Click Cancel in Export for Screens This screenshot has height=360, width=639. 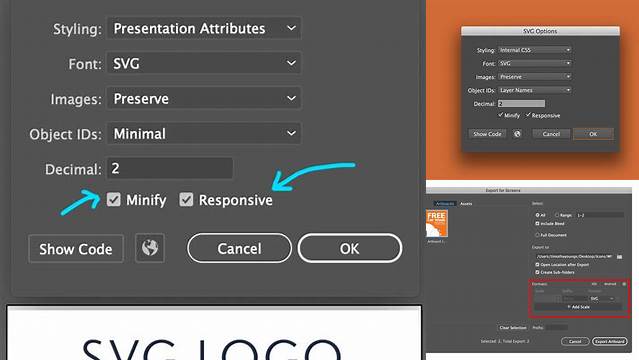[x=575, y=341]
